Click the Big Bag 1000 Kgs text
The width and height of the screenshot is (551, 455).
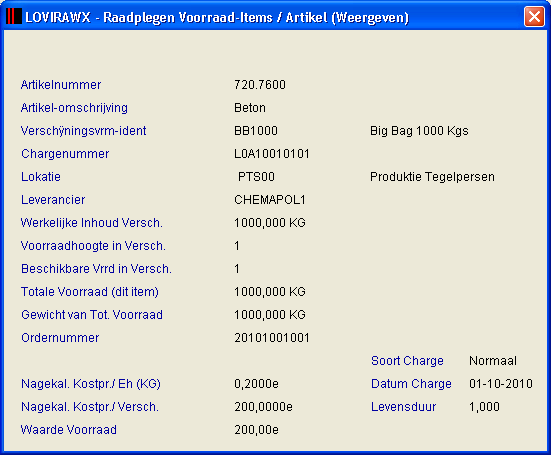(419, 131)
